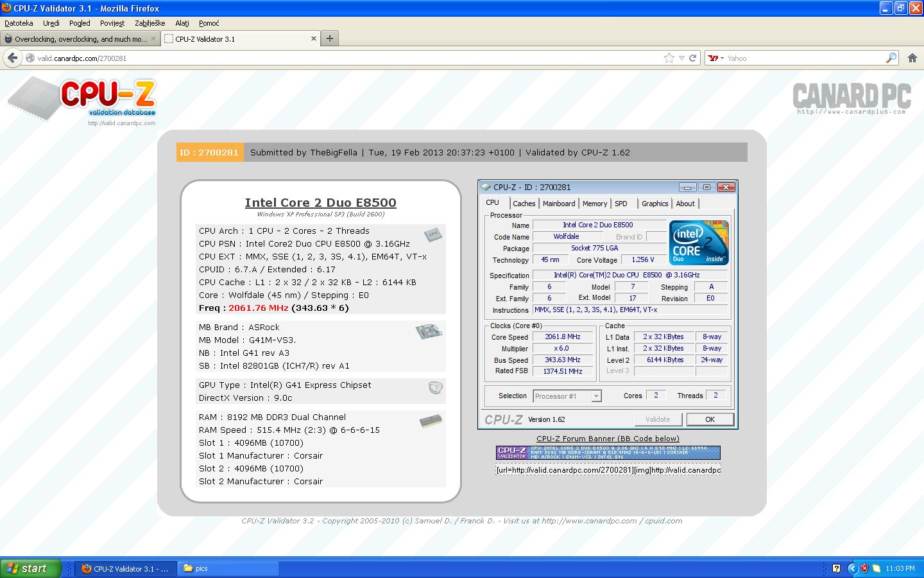Click the greyed Validate button
924x578 pixels.
tap(658, 419)
